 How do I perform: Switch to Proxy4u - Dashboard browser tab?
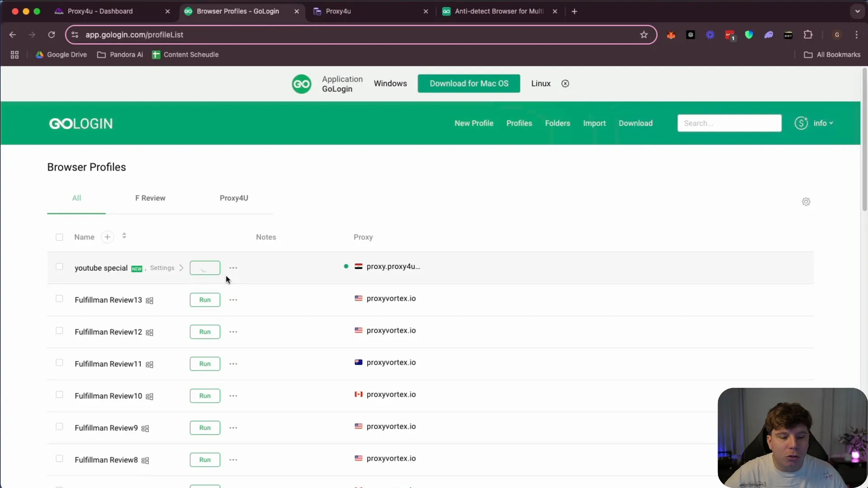[113, 11]
